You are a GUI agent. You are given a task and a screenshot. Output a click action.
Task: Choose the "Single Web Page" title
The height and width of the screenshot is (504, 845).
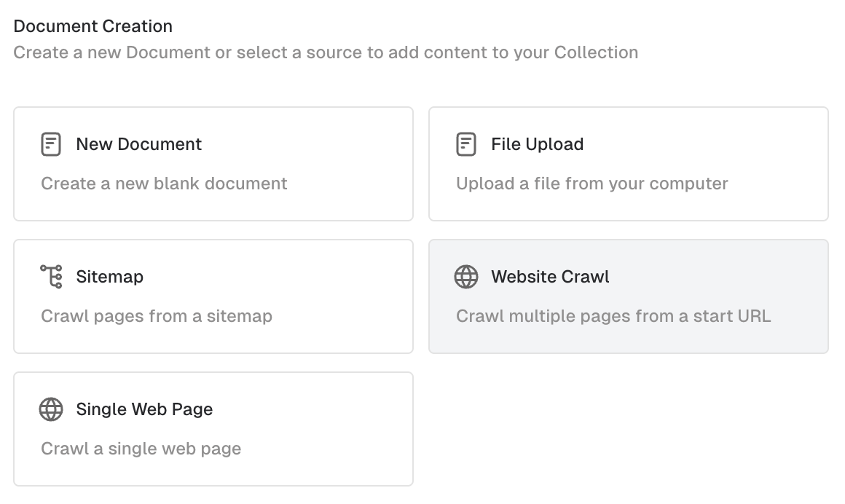pos(144,409)
